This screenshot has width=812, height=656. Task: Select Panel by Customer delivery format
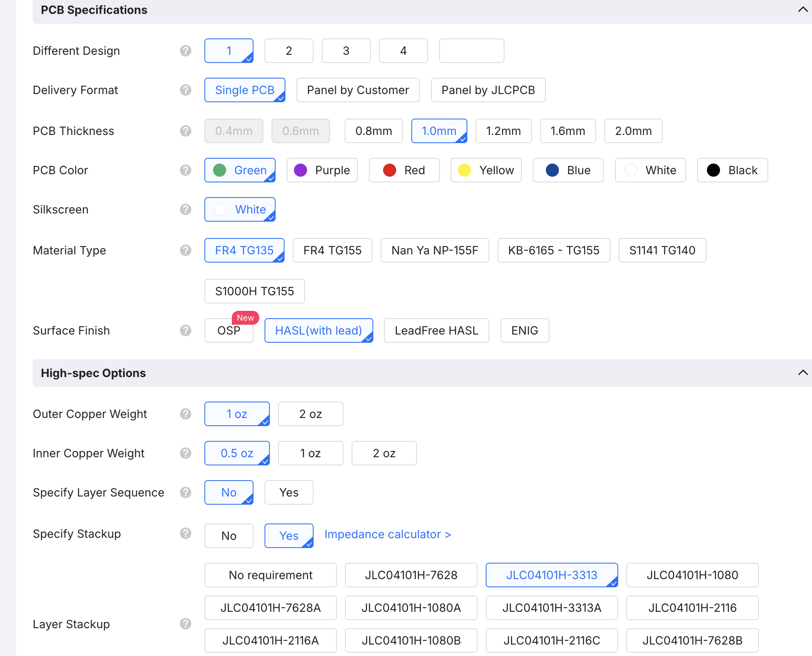point(358,90)
